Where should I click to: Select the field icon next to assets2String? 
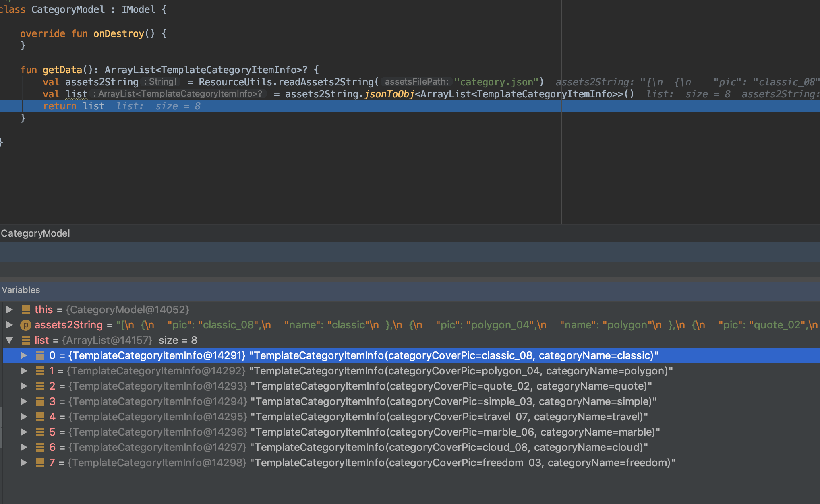tap(25, 325)
